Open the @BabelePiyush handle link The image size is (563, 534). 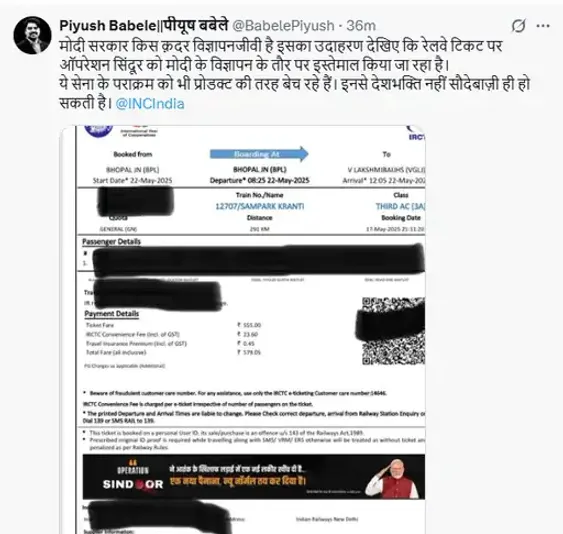pos(283,26)
